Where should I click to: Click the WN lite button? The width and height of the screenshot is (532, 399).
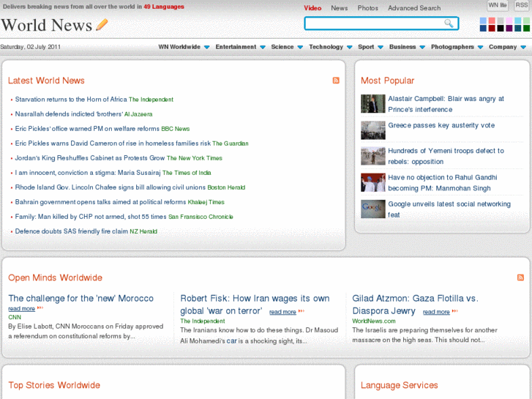tap(498, 6)
